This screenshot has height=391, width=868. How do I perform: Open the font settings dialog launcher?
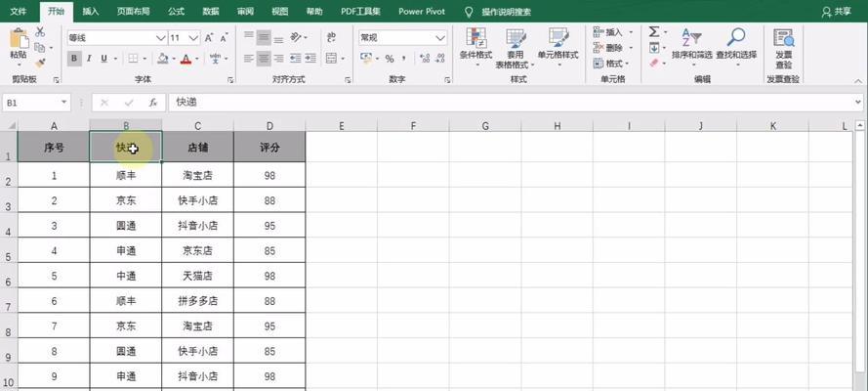230,80
